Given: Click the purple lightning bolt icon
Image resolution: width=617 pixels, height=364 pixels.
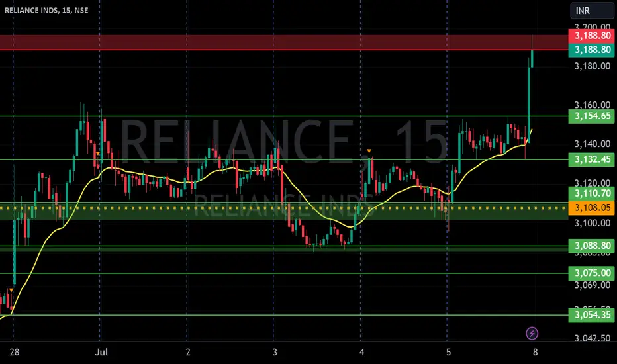Looking at the screenshot, I should 532,334.
